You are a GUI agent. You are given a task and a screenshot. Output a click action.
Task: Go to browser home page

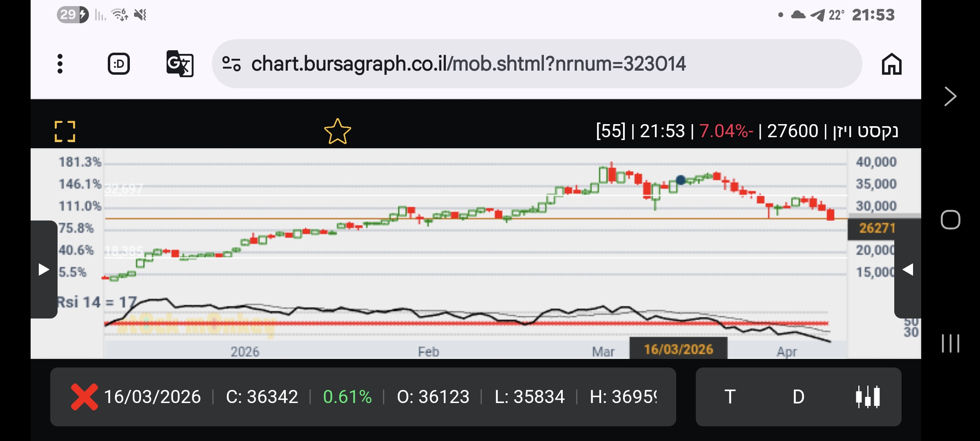coord(891,64)
